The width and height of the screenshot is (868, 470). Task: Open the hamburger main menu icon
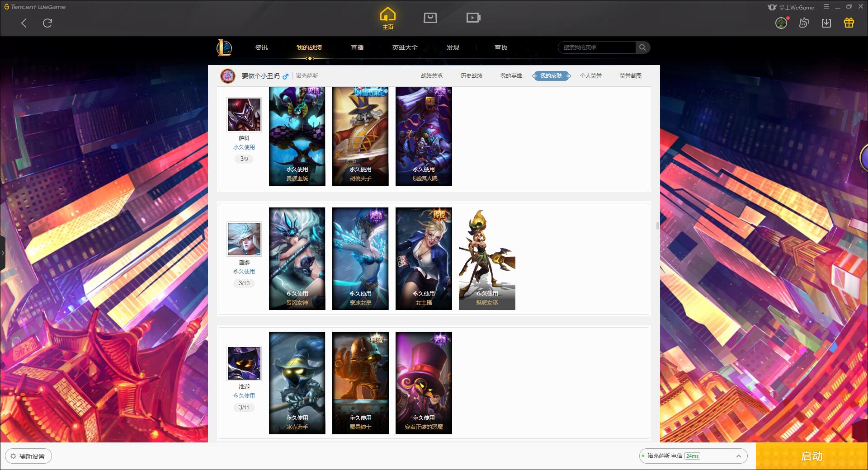click(x=826, y=7)
